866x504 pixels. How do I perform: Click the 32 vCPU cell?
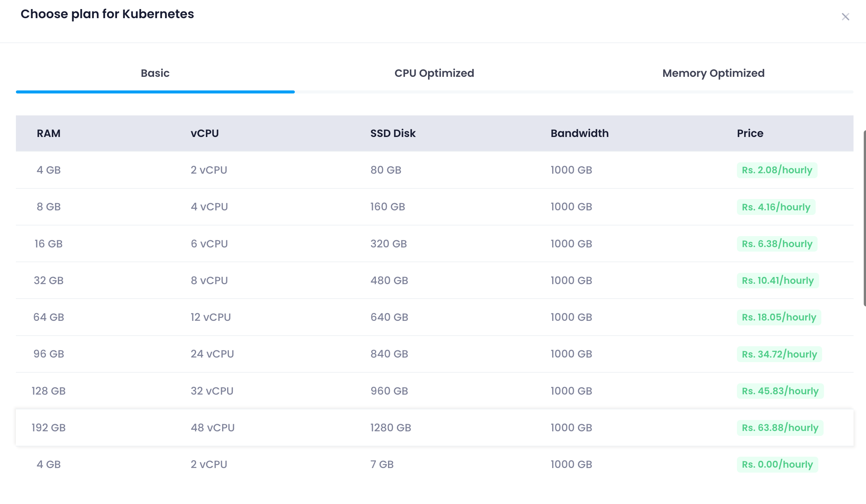[212, 391]
